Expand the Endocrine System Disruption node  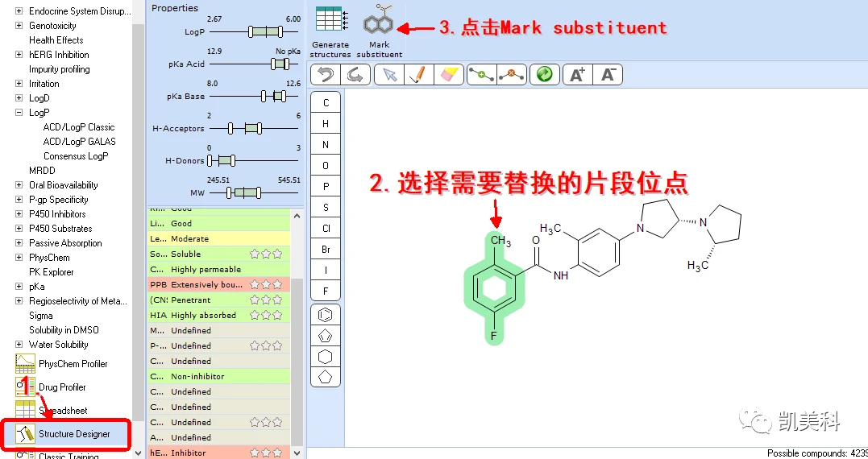(x=19, y=11)
